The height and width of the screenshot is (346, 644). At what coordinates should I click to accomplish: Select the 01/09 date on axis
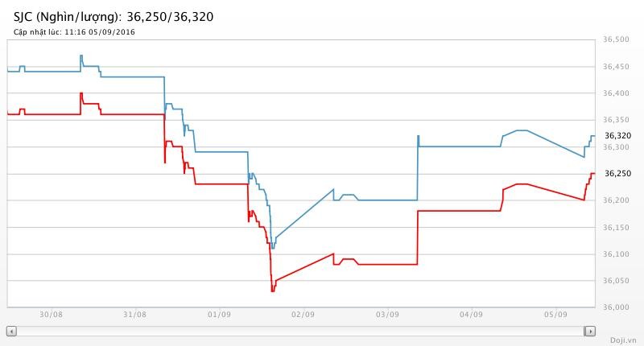tap(218, 315)
